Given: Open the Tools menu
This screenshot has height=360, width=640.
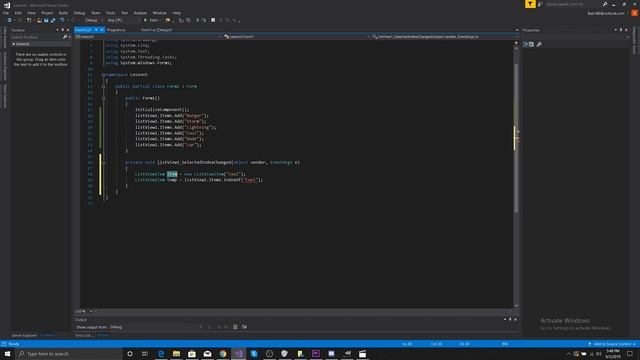Looking at the screenshot, I should (x=111, y=13).
